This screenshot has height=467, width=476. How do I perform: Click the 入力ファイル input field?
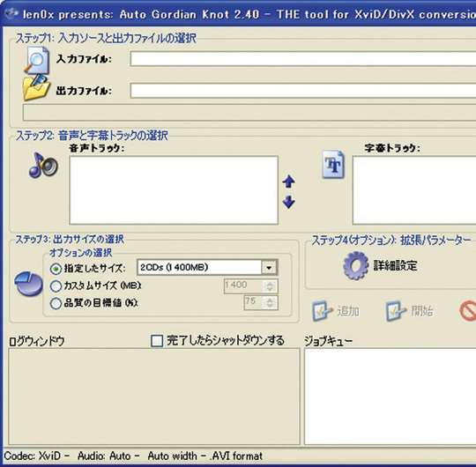click(303, 58)
